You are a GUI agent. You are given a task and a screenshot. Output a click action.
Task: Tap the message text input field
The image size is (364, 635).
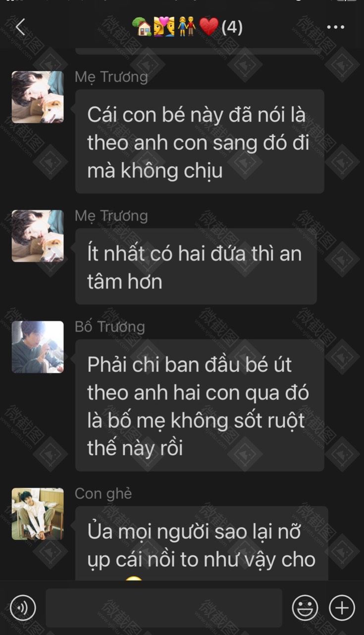tap(164, 608)
